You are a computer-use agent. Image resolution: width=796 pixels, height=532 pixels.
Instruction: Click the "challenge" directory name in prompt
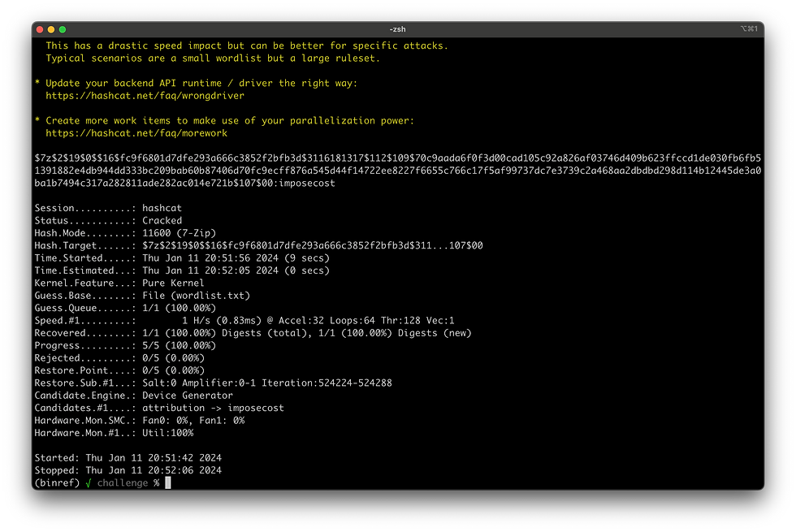[x=122, y=483]
